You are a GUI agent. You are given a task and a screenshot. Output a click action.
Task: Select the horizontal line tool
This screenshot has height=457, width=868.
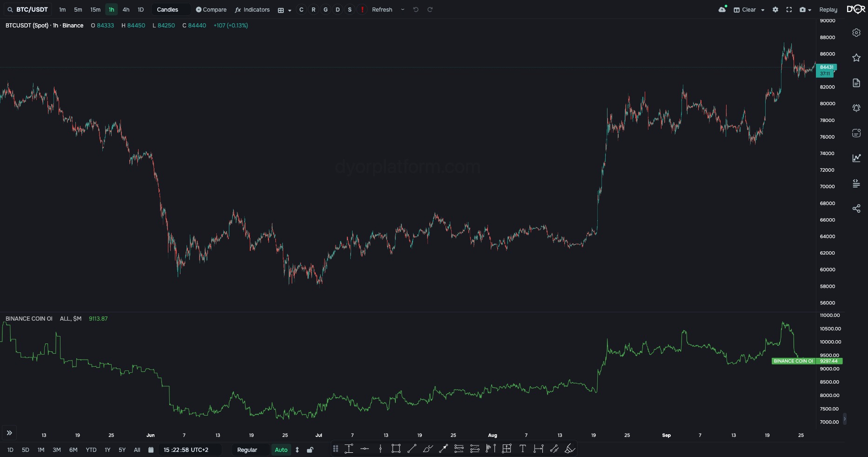coord(365,449)
